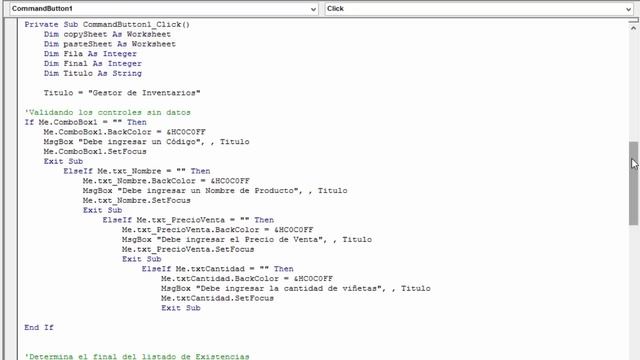640x360 pixels.
Task: Open the CommandButton1 object dropdown
Action: (x=163, y=9)
